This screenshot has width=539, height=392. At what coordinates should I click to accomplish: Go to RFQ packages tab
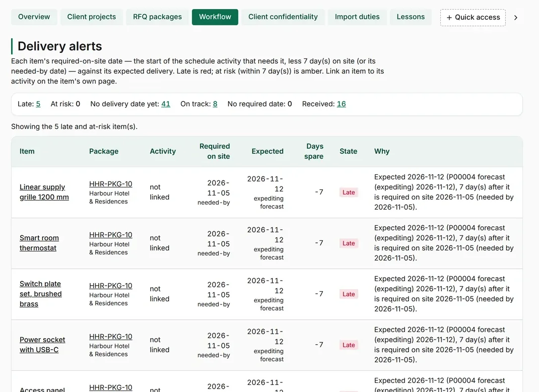pyautogui.click(x=158, y=17)
